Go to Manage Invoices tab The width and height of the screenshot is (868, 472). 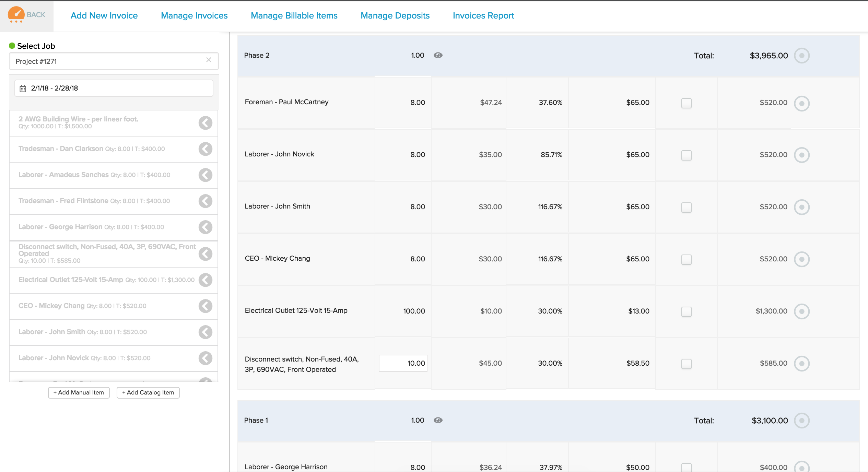click(194, 15)
